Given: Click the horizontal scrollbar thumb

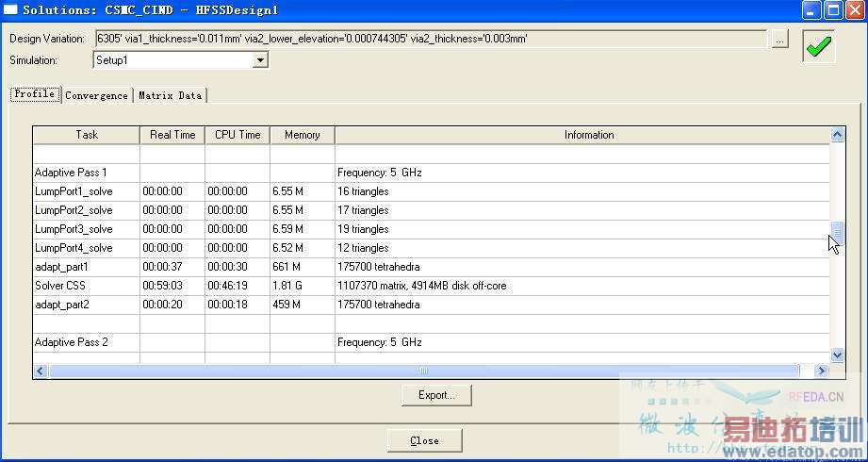Looking at the screenshot, I should 424,371.
